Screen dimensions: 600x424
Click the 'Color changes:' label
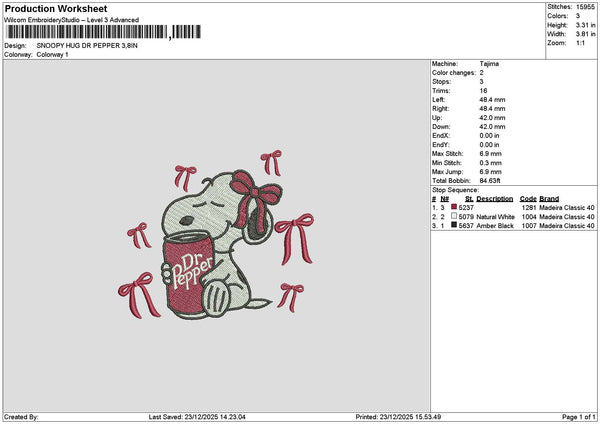[x=454, y=73]
